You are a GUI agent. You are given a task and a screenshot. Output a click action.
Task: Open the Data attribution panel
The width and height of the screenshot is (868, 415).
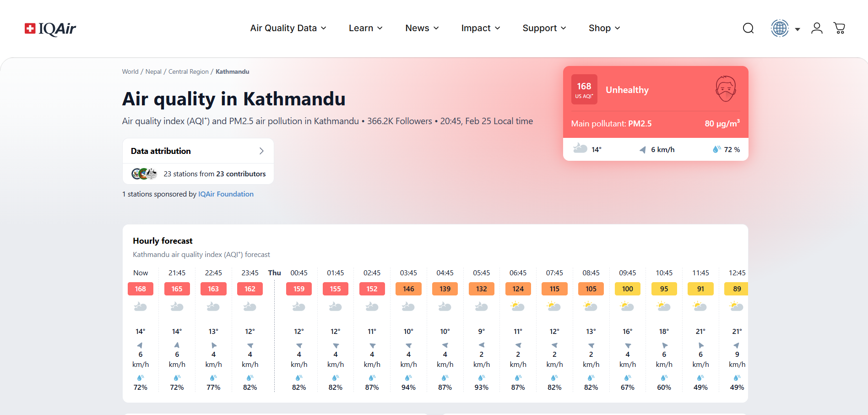click(198, 151)
